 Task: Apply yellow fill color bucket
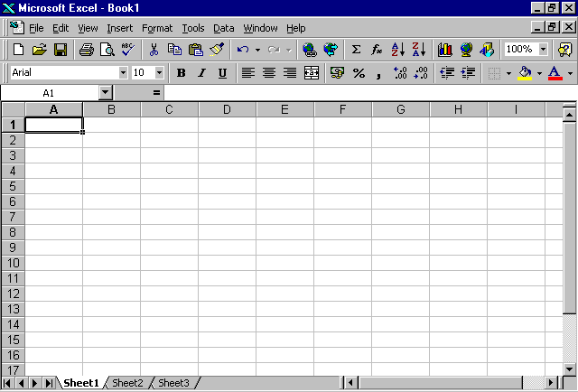pos(525,72)
